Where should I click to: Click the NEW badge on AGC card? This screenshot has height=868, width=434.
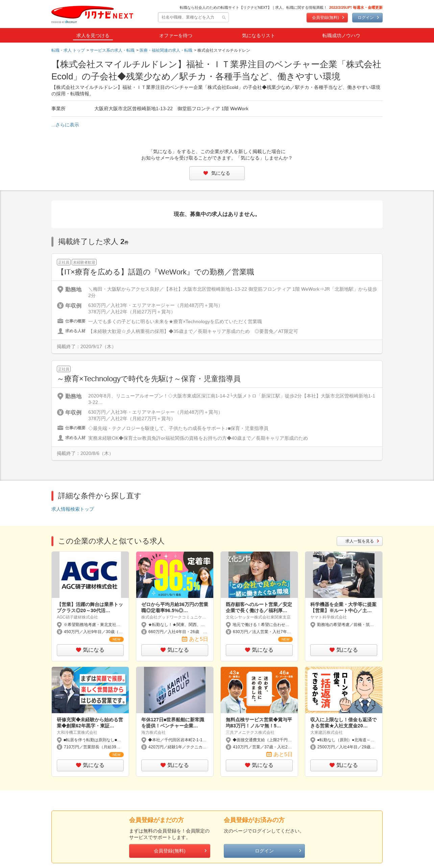(x=116, y=639)
